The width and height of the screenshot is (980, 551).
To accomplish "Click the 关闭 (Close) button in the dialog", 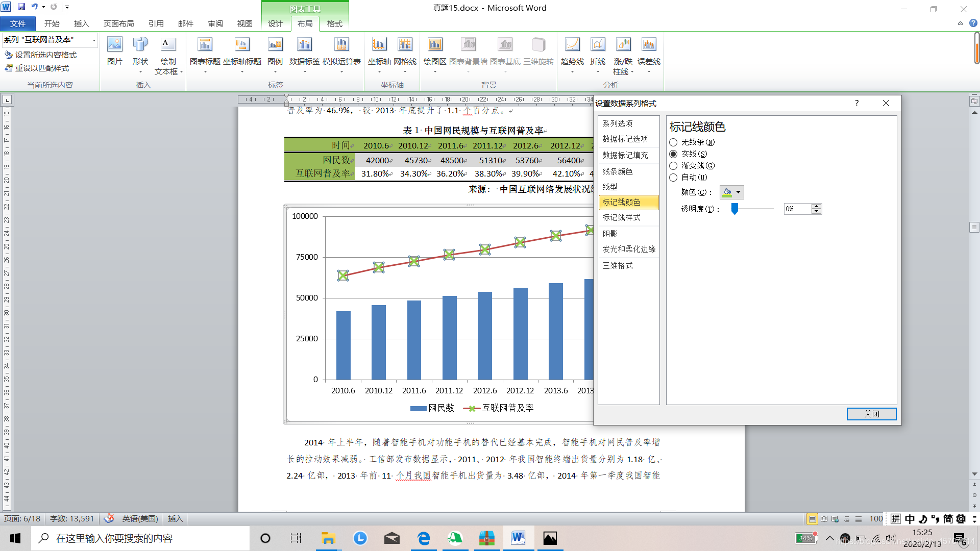I will 871,414.
